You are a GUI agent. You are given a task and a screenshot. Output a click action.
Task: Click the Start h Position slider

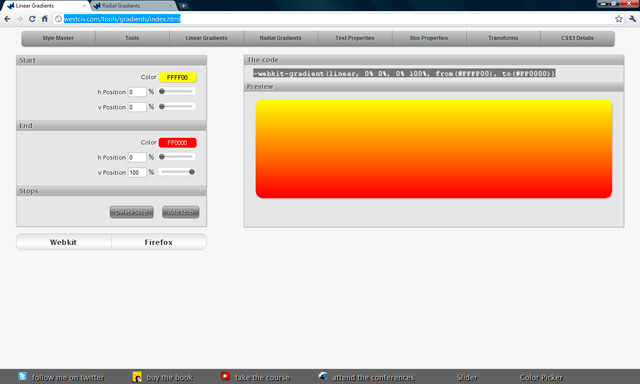click(x=177, y=91)
